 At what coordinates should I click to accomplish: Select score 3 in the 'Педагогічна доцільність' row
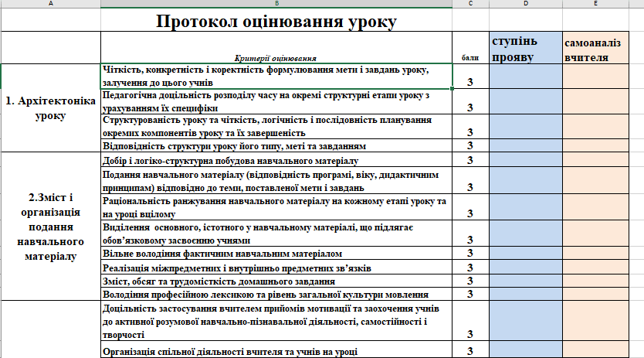tap(470, 101)
